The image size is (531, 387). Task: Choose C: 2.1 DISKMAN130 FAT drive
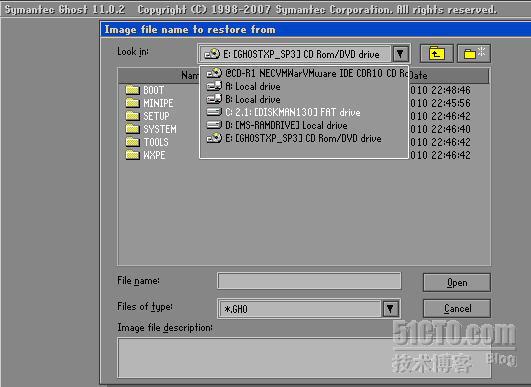(x=304, y=112)
